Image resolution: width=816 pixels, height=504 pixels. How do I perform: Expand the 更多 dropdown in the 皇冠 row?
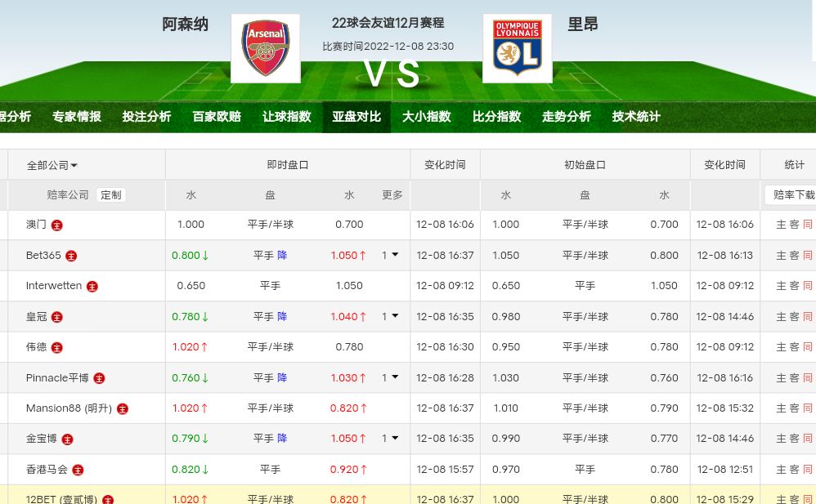391,316
